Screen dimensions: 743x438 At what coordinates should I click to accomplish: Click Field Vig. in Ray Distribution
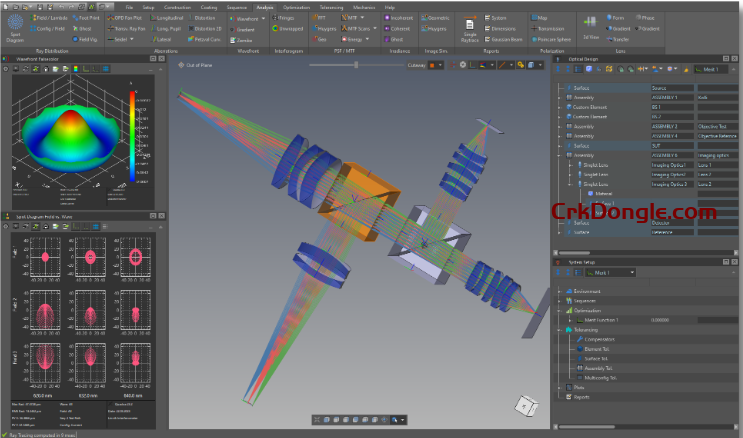tap(85, 39)
